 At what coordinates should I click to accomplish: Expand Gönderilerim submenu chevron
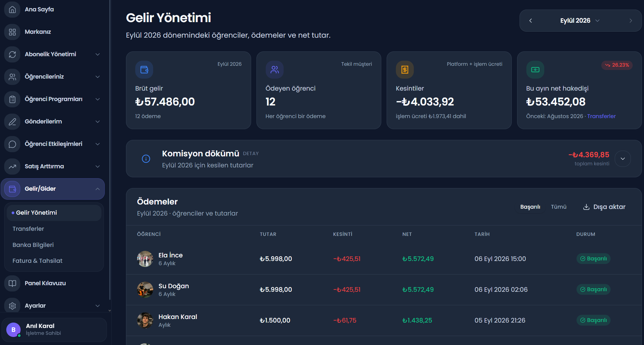98,122
